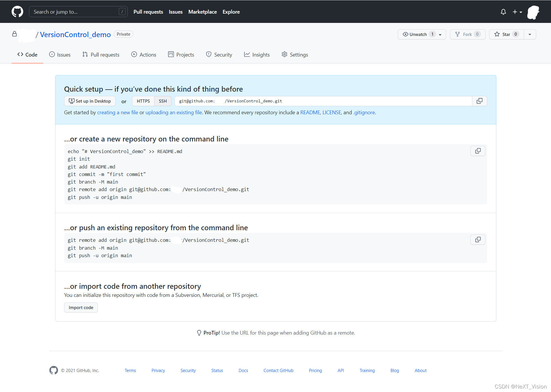Click the GitHub logo in the header
Viewport: 551px width, 392px height.
pos(17,12)
